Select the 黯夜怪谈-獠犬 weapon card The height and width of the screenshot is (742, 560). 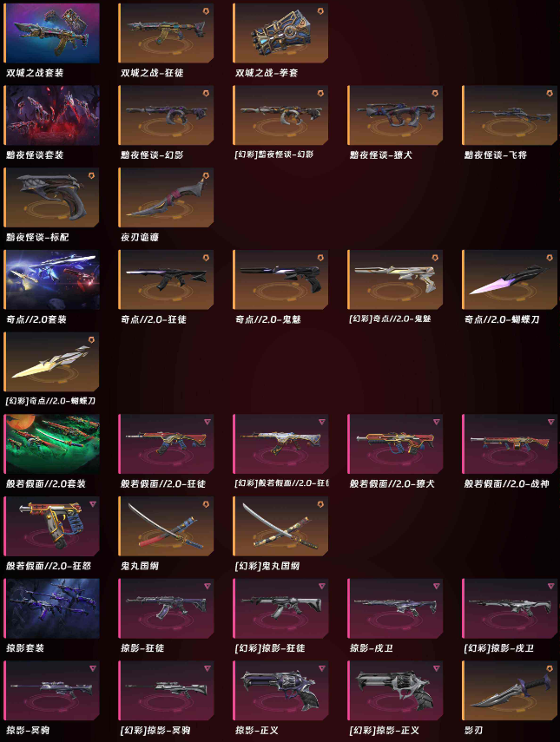click(x=395, y=115)
